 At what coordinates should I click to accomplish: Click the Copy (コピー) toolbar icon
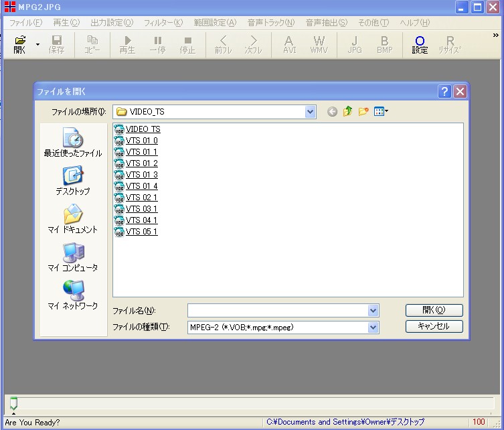pos(92,45)
